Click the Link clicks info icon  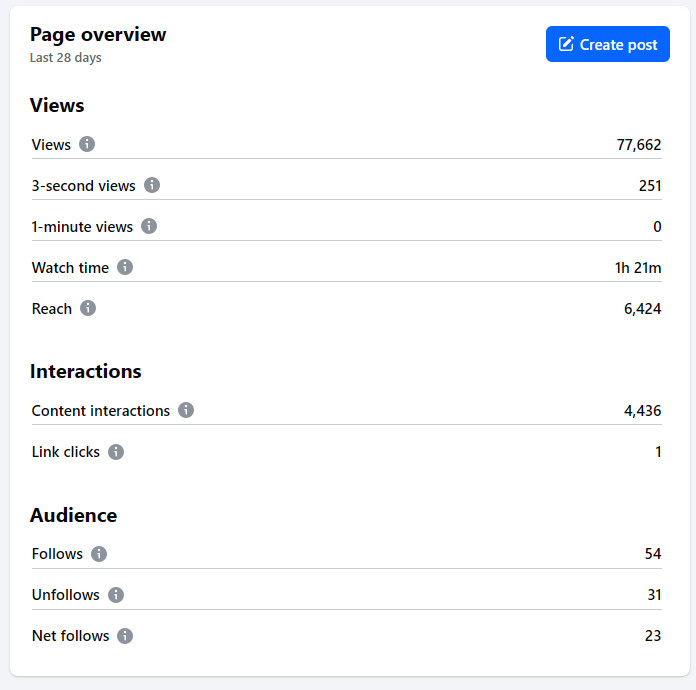(116, 451)
